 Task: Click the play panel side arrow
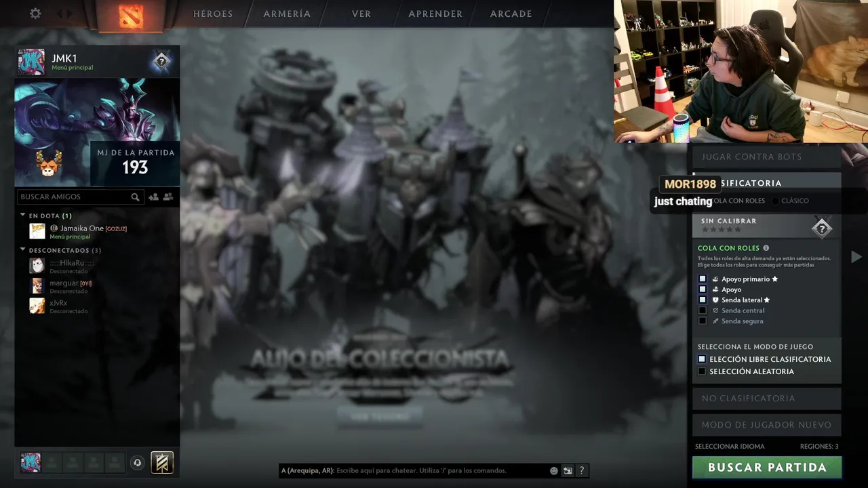click(x=856, y=257)
